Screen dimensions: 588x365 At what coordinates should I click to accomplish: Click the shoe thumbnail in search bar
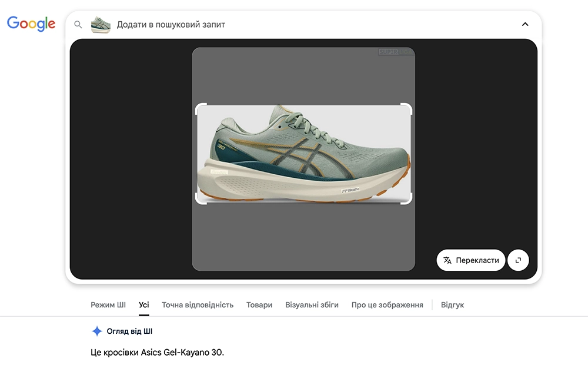point(101,25)
